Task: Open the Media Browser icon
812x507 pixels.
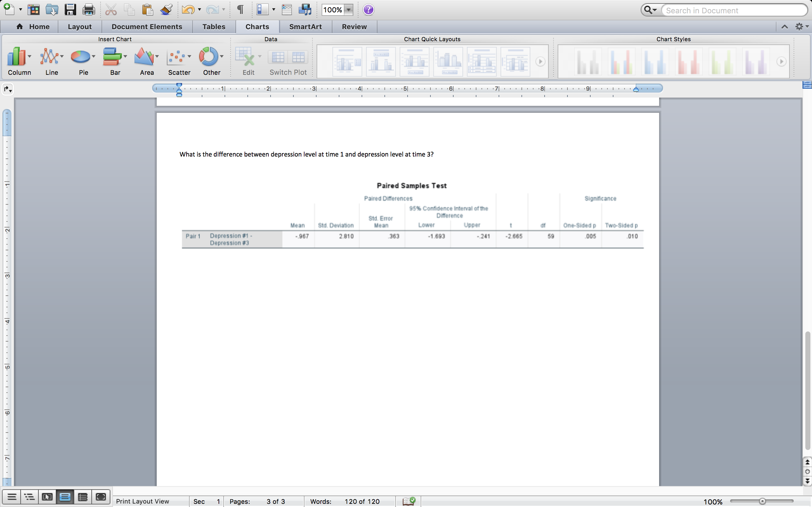Action: [305, 10]
